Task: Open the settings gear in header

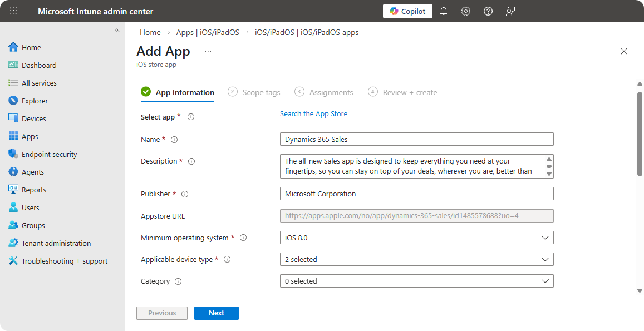Action: 466,11
